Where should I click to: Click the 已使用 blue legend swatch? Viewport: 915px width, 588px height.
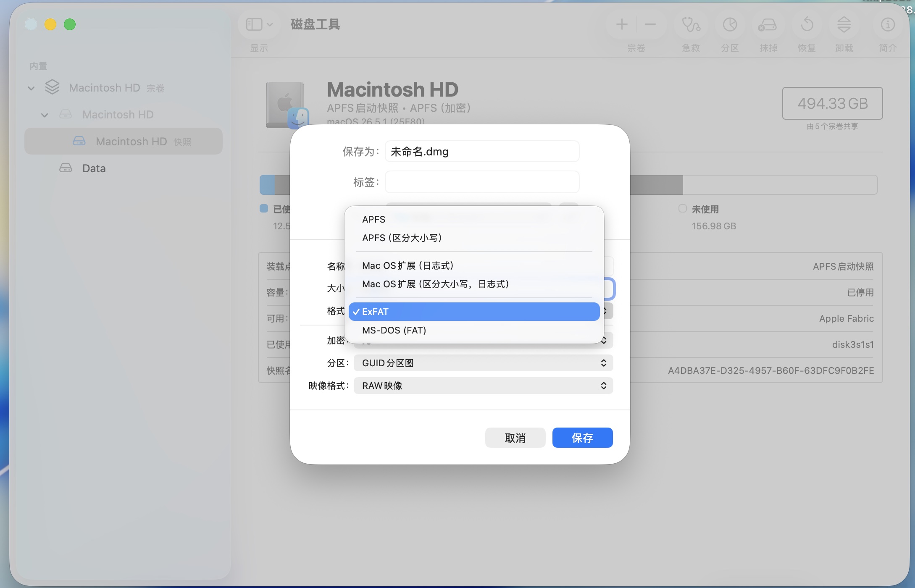pos(264,208)
